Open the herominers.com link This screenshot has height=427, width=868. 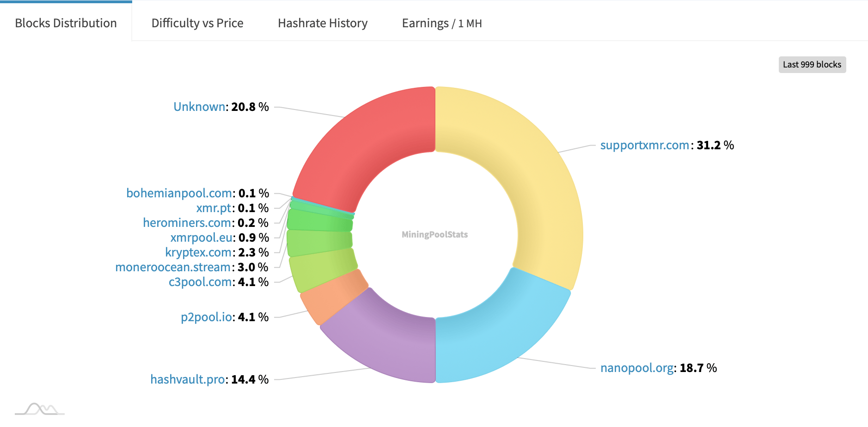point(187,223)
